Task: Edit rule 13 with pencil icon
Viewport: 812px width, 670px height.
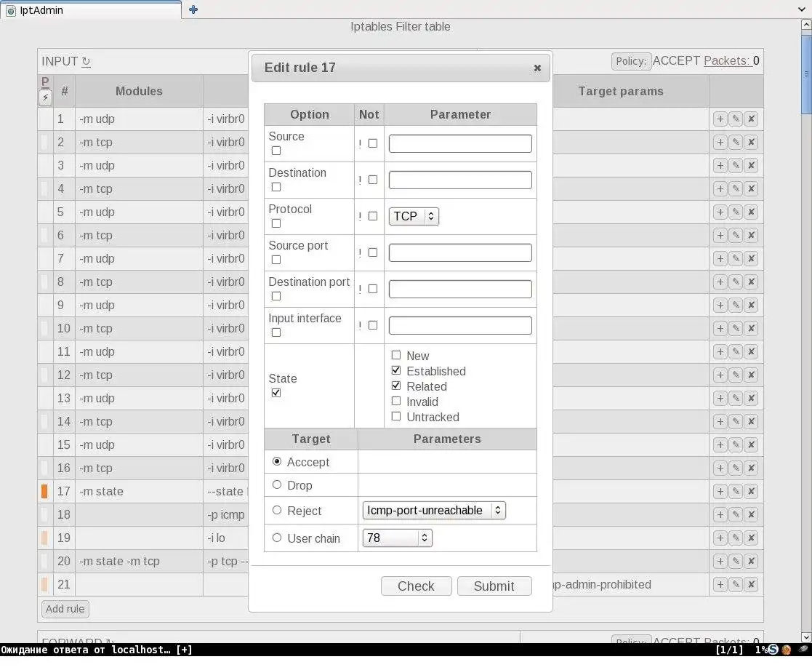Action: tap(736, 399)
